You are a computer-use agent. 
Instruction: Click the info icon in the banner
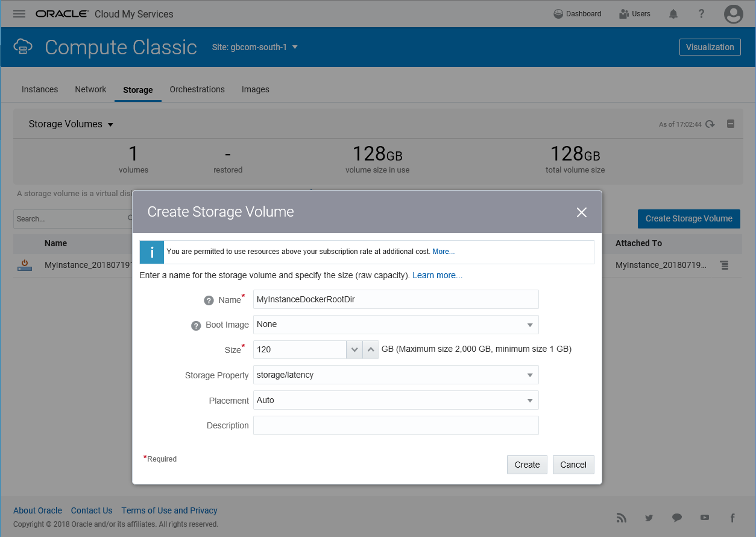[152, 252]
